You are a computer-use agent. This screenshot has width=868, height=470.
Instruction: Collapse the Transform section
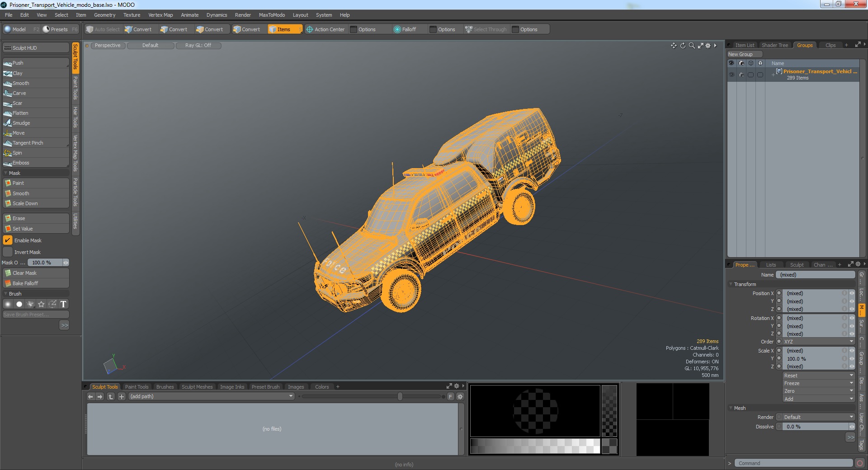(x=731, y=284)
